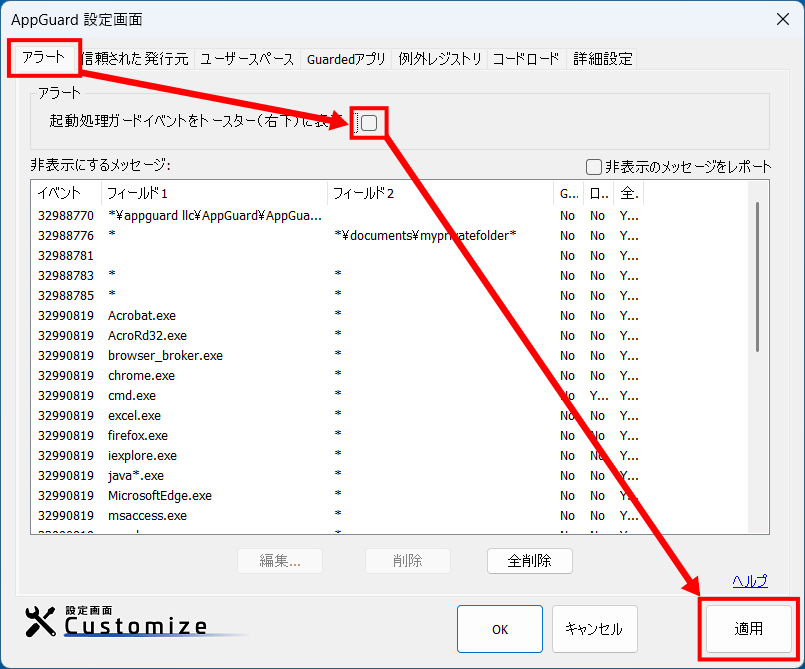Click the Customize wrench logo icon
The image size is (805, 669).
(x=41, y=622)
